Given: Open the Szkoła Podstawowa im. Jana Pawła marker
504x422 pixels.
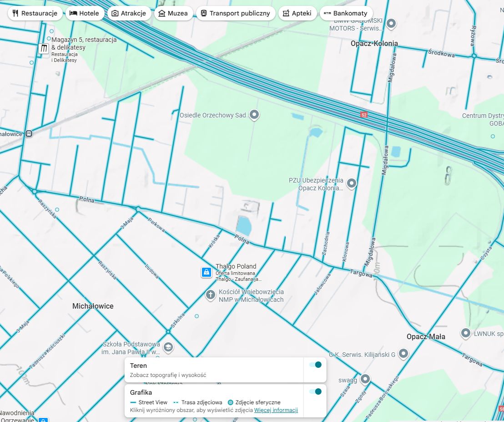Looking at the screenshot, I should pyautogui.click(x=168, y=346).
